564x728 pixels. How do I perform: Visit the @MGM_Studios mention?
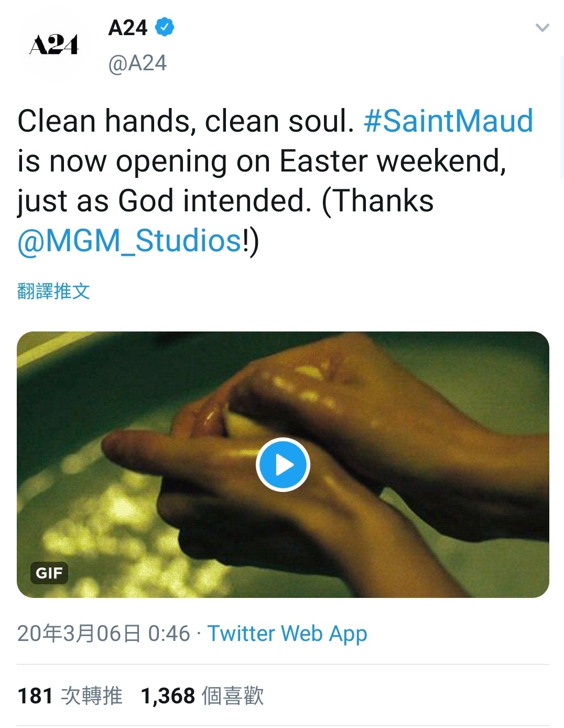(130, 241)
